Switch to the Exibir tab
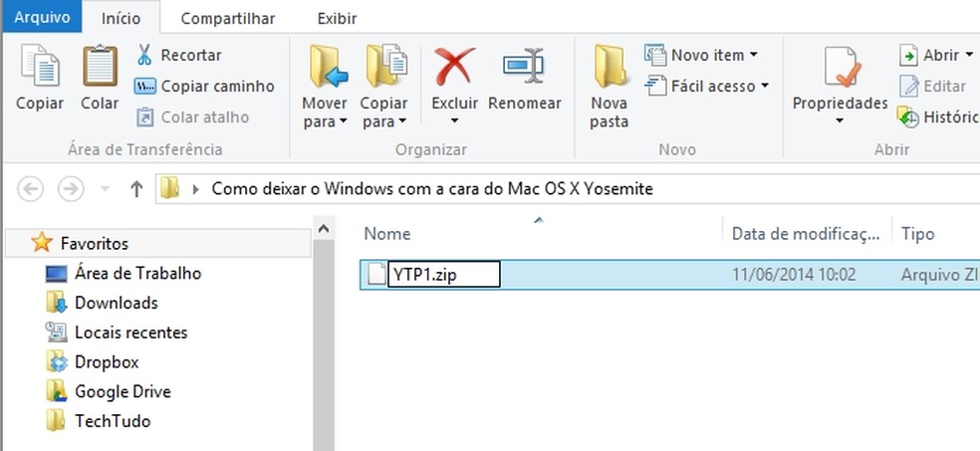 click(x=337, y=18)
